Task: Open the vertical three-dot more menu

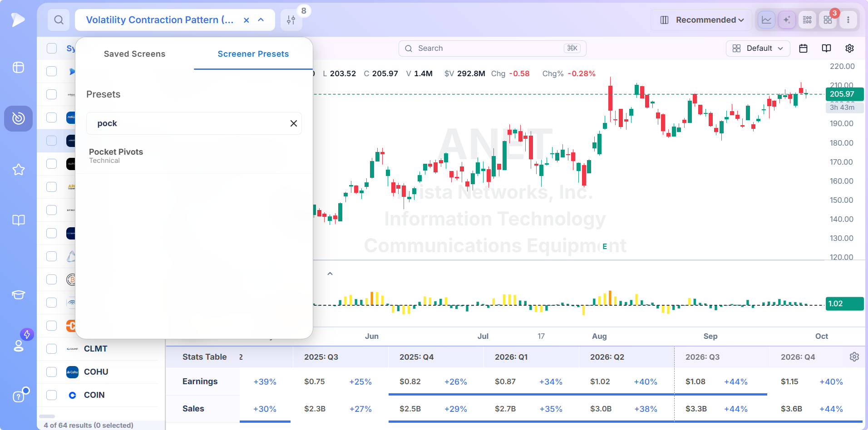Action: tap(848, 20)
